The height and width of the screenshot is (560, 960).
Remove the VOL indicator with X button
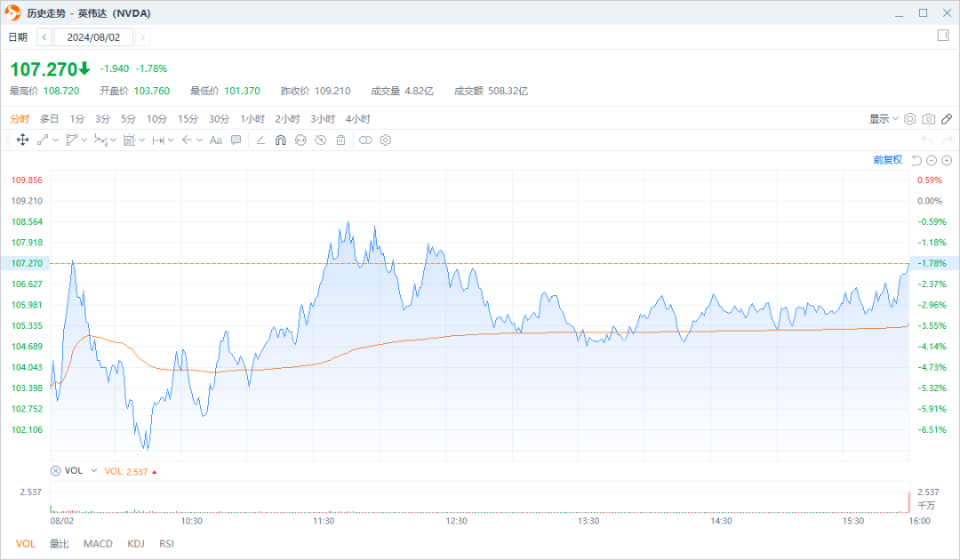(x=55, y=471)
